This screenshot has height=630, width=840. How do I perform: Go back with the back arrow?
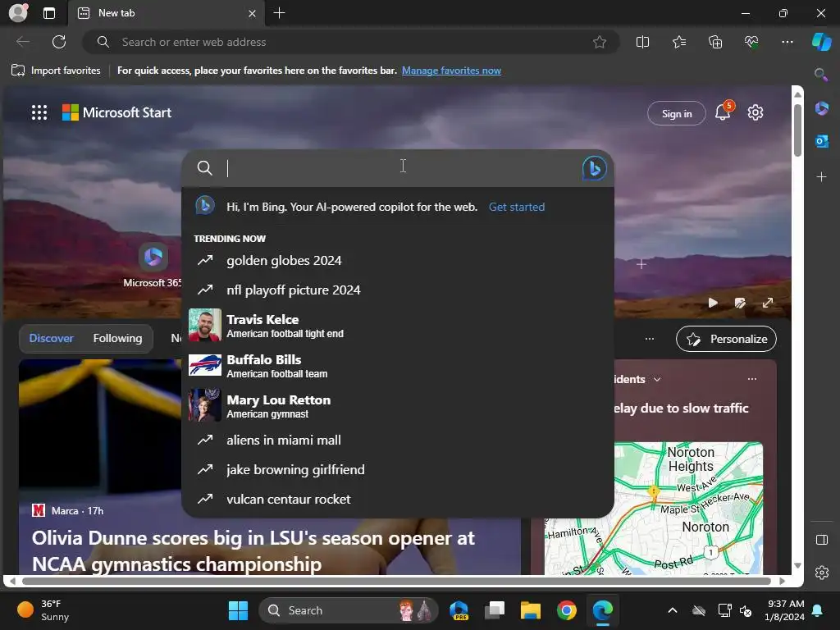pos(22,42)
